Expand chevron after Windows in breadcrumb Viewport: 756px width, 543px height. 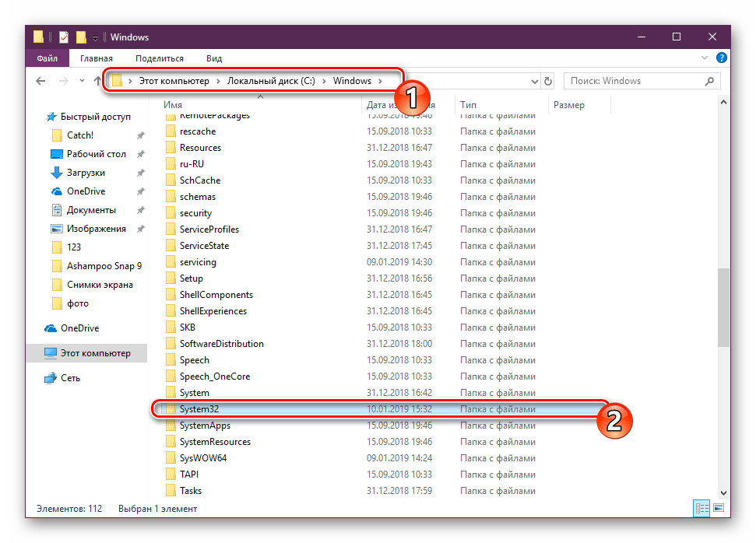tap(381, 81)
